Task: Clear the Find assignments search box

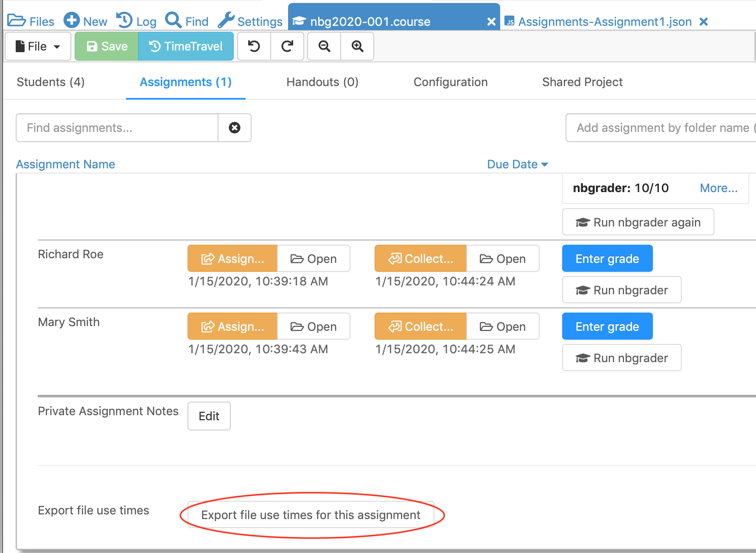Action: pyautogui.click(x=235, y=128)
